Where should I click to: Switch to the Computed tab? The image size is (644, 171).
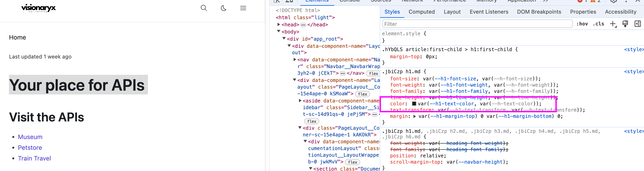point(422,12)
